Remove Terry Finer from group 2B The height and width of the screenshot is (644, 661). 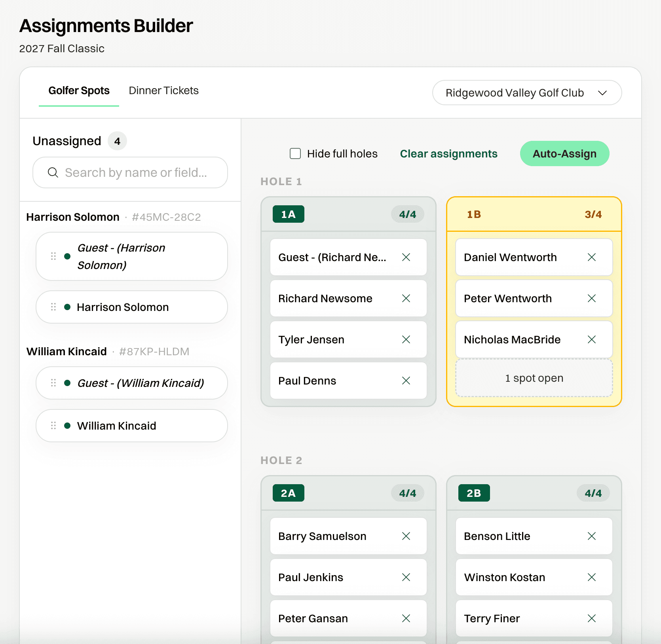592,619
